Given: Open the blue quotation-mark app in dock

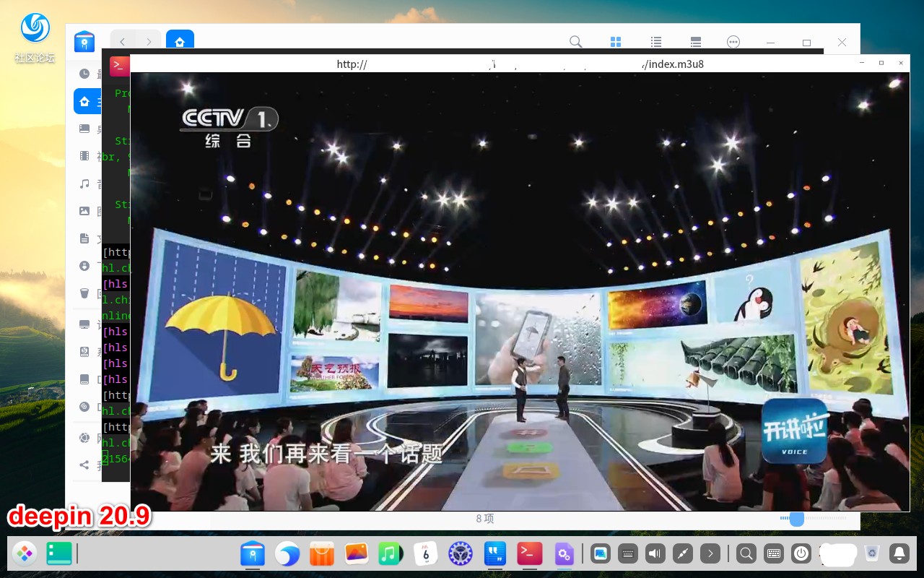Looking at the screenshot, I should (x=495, y=554).
